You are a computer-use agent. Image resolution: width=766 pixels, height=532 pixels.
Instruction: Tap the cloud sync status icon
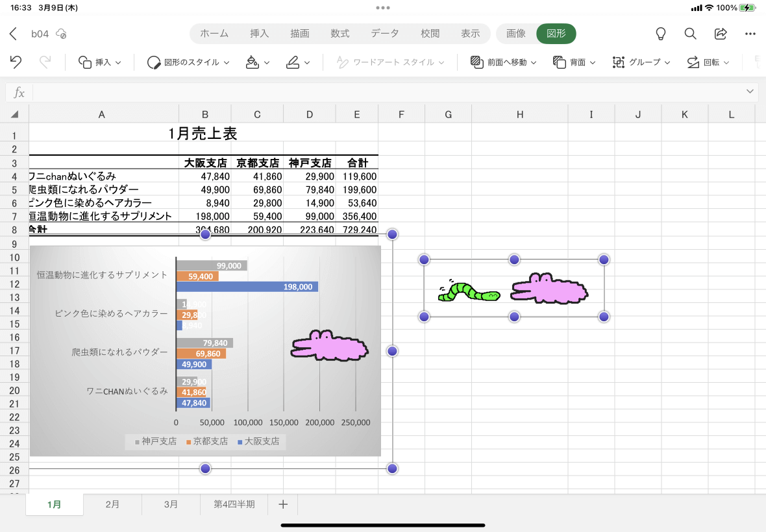coord(61,34)
